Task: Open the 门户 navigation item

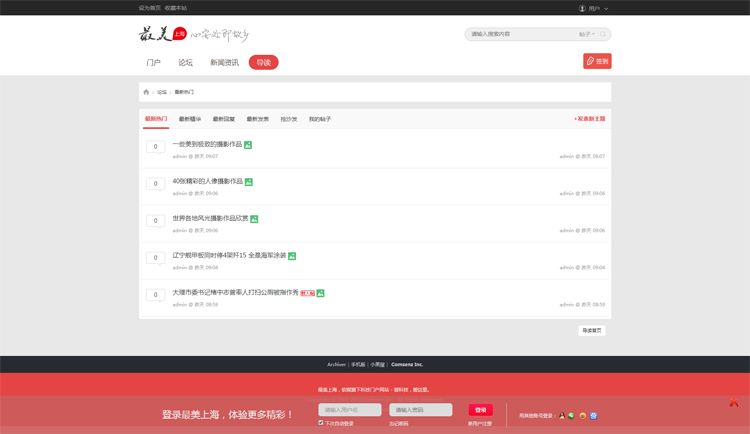Action: 154,62
